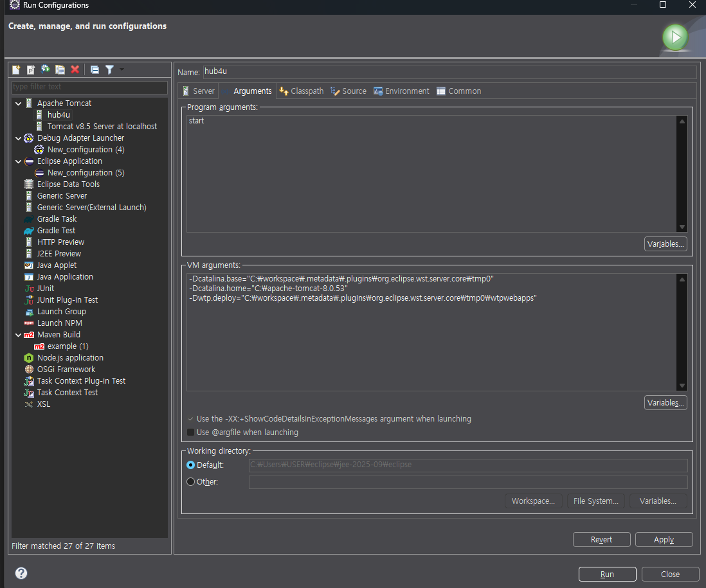This screenshot has height=588, width=706.
Task: Collapse the Maven Build node
Action: coord(19,335)
